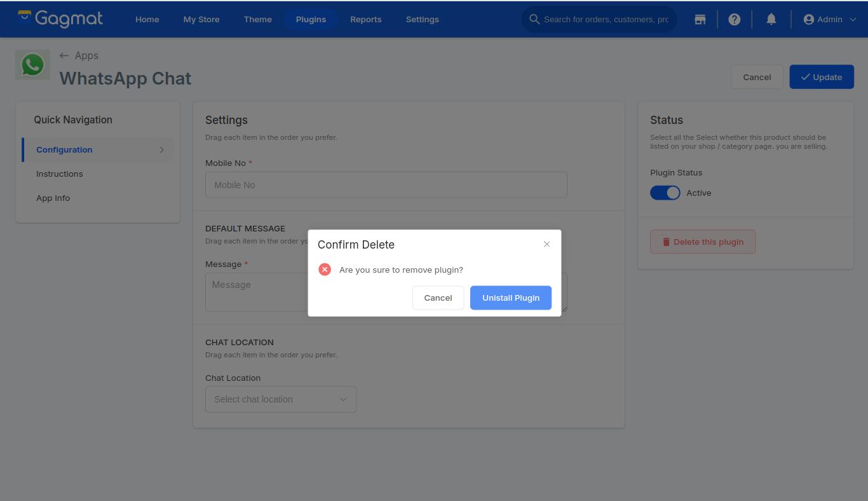
Task: Click the back arrow next to Apps
Action: (x=64, y=56)
